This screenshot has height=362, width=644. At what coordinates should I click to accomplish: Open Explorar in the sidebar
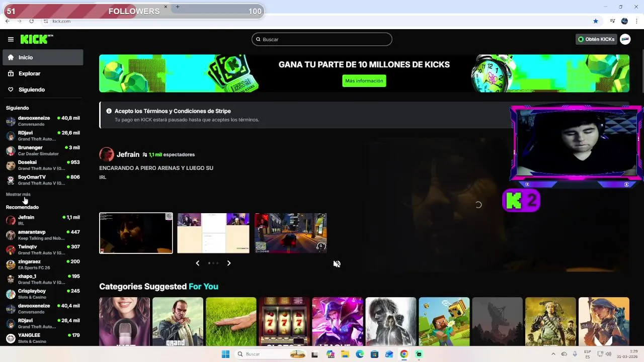point(43,73)
